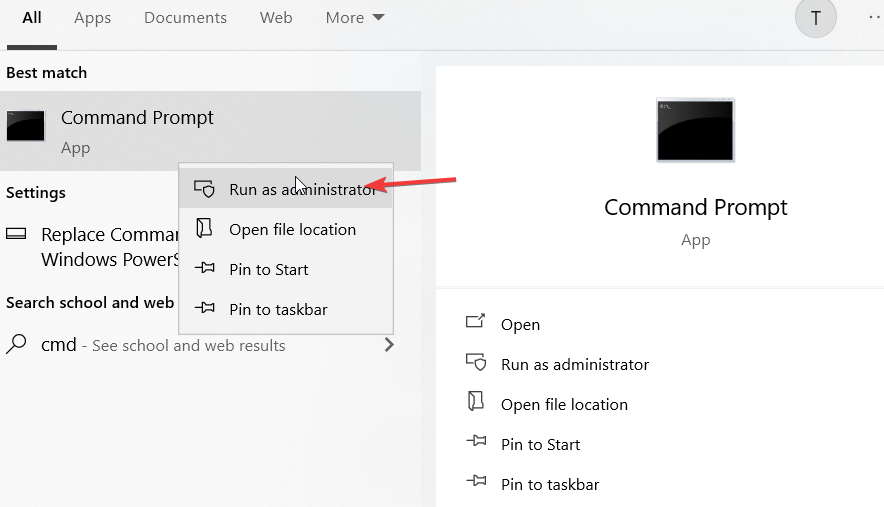The image size is (884, 507).
Task: Select the Web search tab
Action: [276, 17]
